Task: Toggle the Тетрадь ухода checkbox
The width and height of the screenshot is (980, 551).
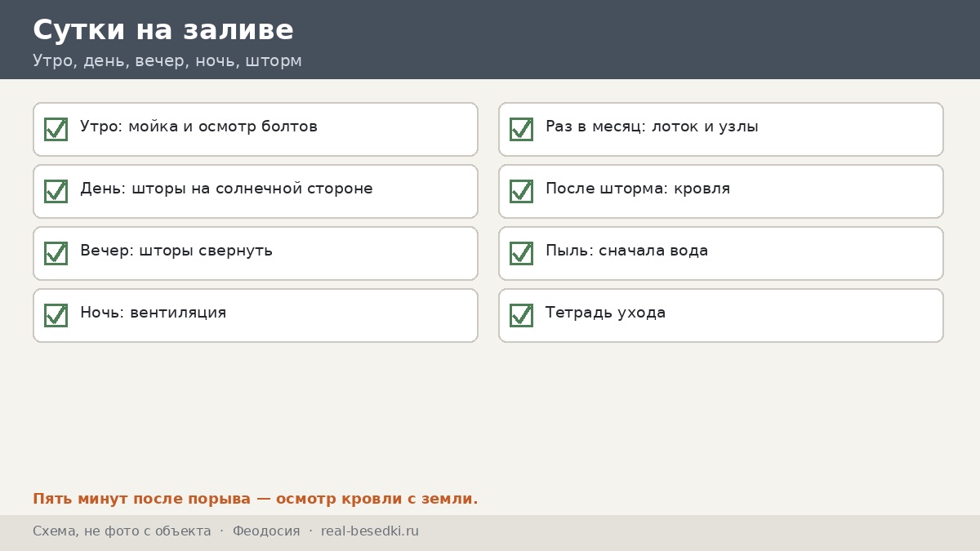Action: 521,315
